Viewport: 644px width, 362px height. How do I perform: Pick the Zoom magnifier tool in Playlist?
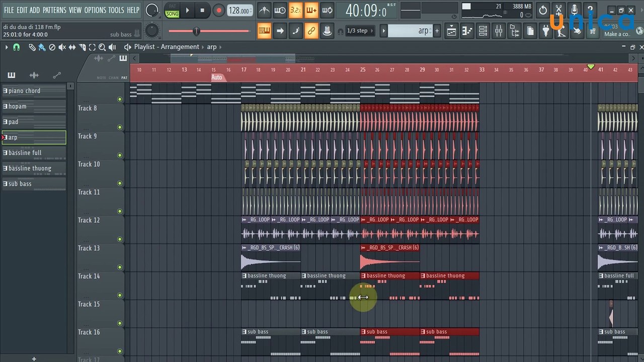pos(102,47)
